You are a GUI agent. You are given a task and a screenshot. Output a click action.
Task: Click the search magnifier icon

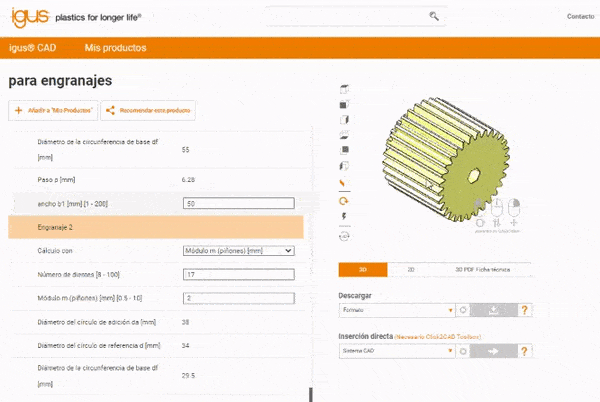433,16
